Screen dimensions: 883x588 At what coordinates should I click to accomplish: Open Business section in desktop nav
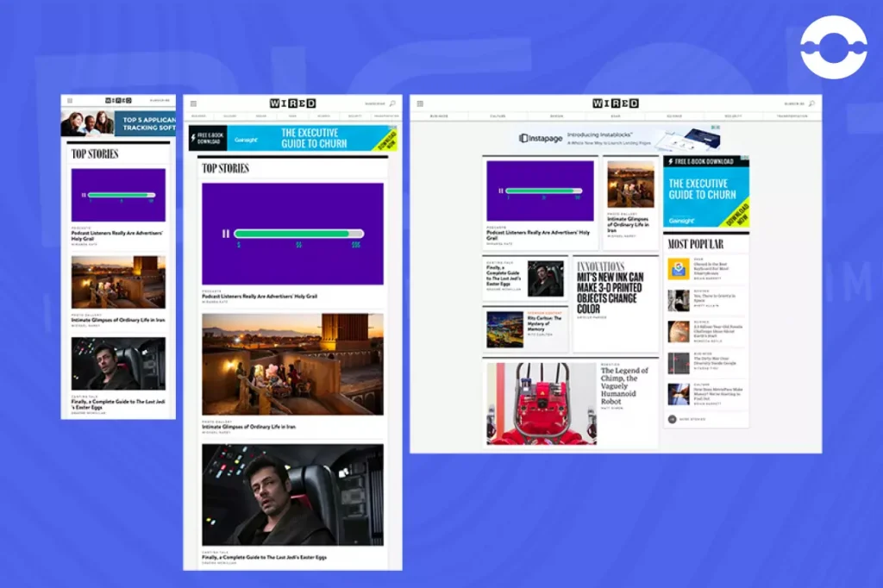click(x=439, y=116)
